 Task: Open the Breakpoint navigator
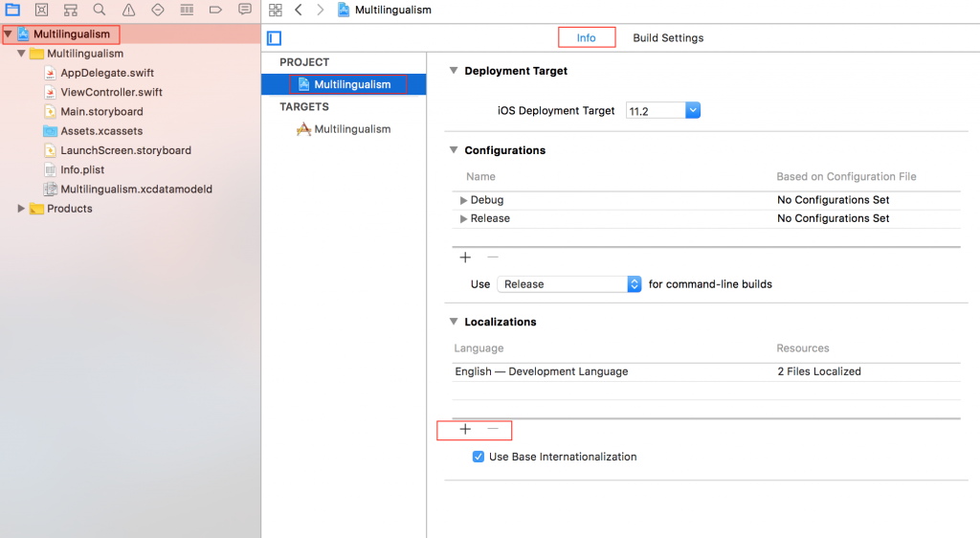(215, 10)
